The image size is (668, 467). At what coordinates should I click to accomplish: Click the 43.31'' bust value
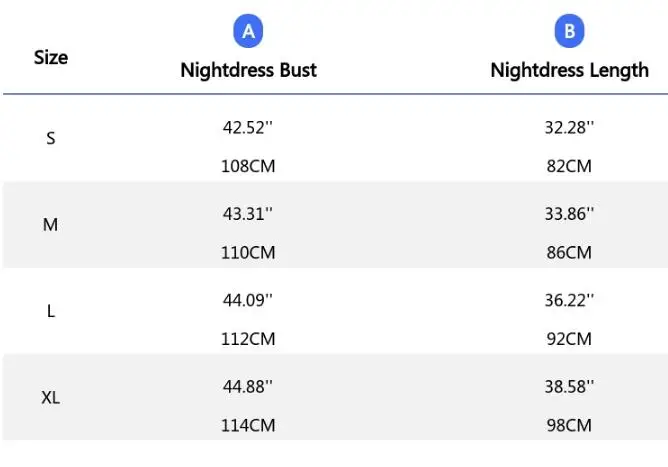248,213
